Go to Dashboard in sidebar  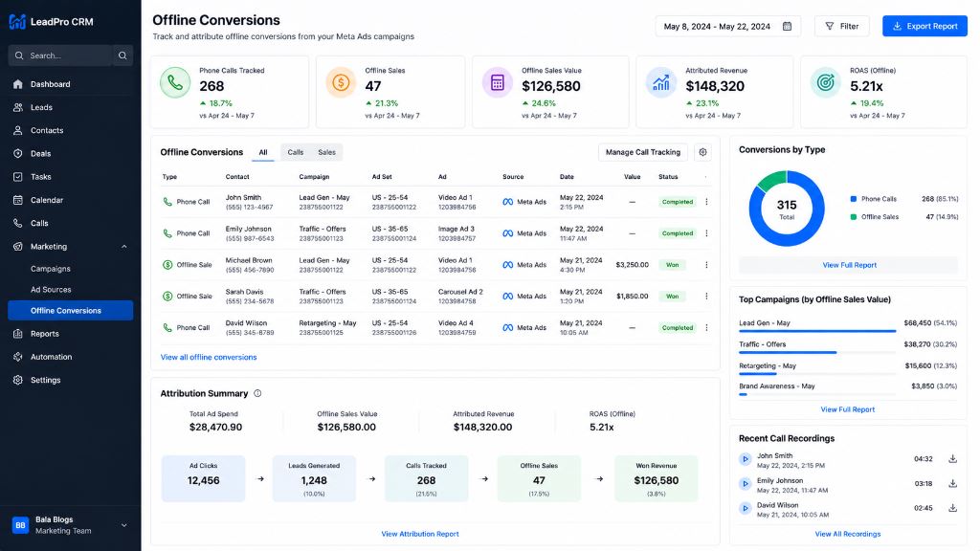click(70, 84)
